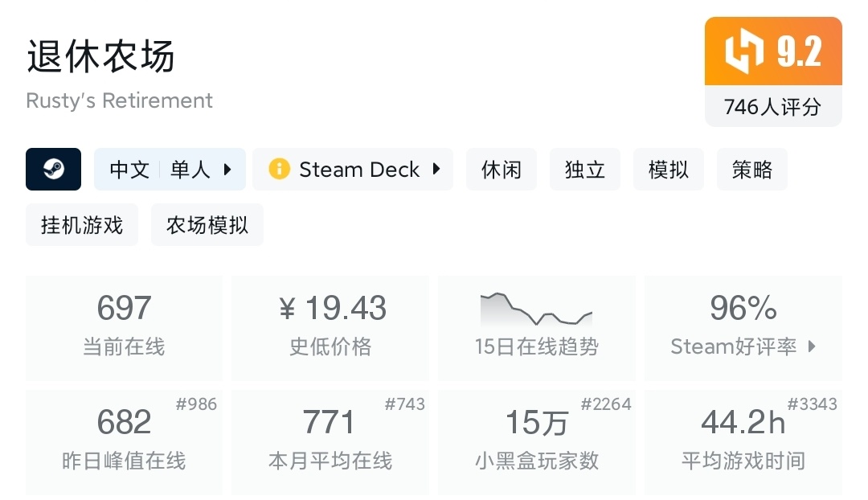Select the 模拟 genre tag
This screenshot has height=500, width=868.
pos(668,170)
